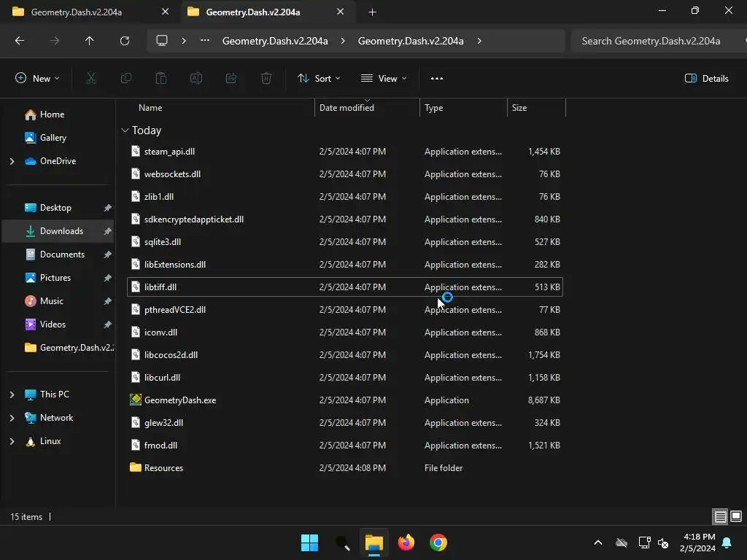Open Windows search from the taskbar
Viewport: 747px width, 560px height.
point(343,542)
